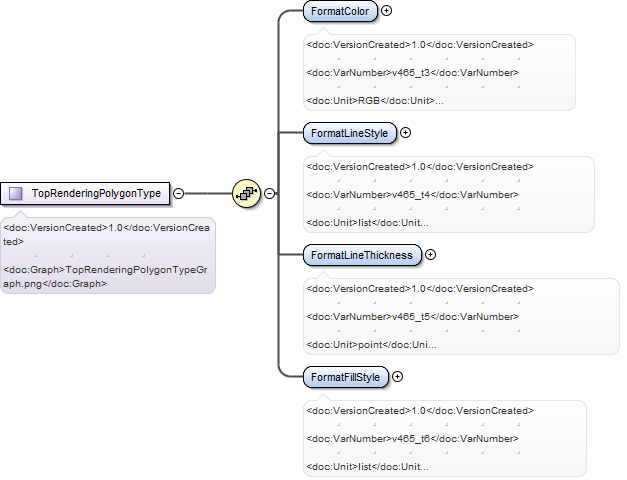Screen dimensions: 627x480
Task: Click VersionCreated annotation under FormatFillStyle
Action: coord(420,411)
